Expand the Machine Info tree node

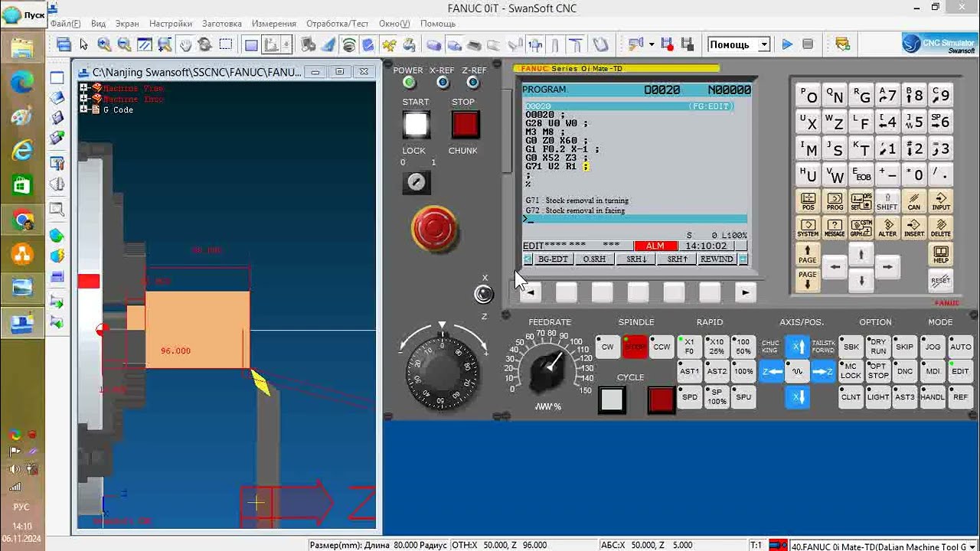(x=84, y=99)
